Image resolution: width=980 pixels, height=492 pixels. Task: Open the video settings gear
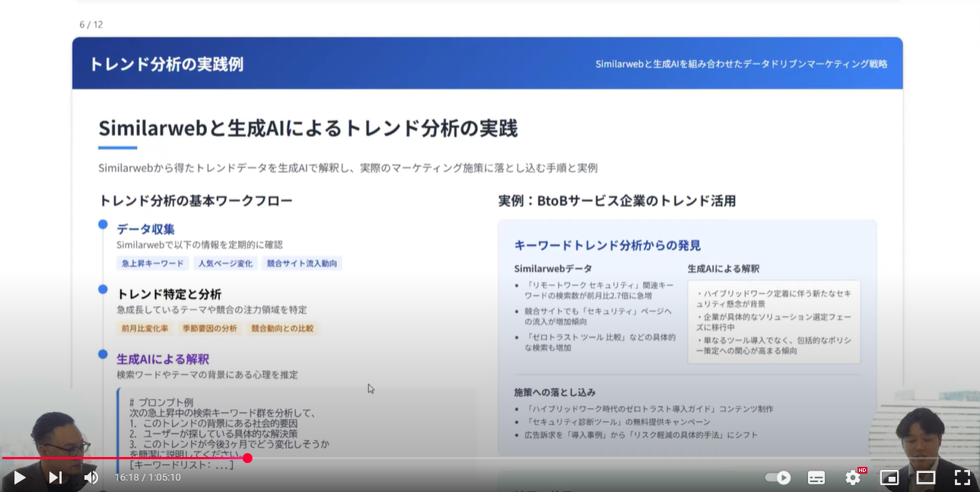coord(853,478)
